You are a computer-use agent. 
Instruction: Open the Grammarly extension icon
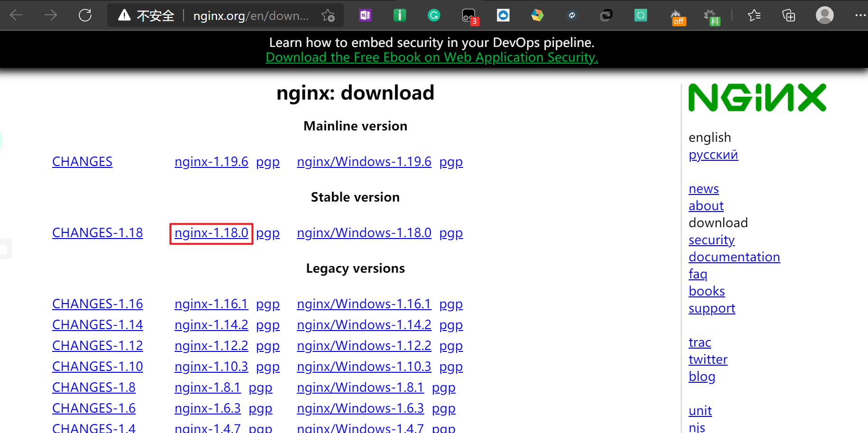434,15
